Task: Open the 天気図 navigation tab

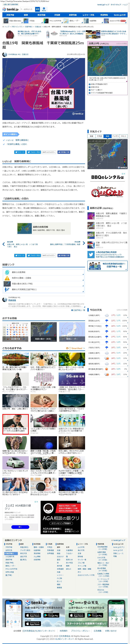Action: [x=57, y=15]
